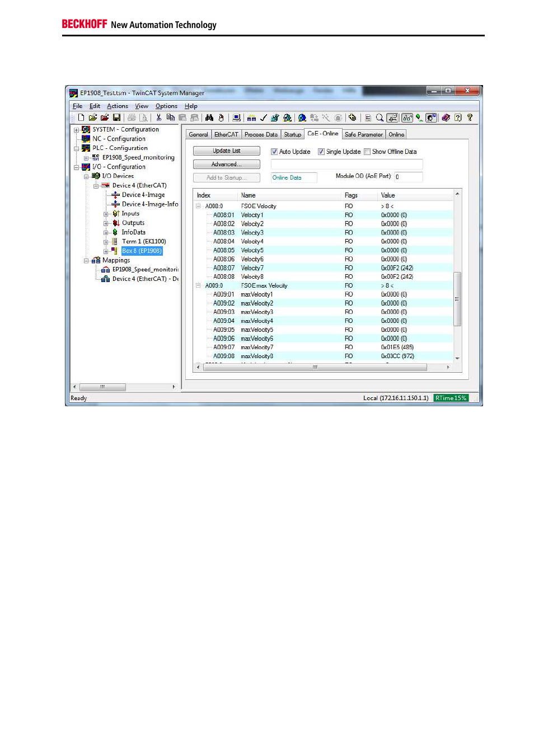This screenshot has height=756, width=534.
Task: Click the book icon in toolbar
Action: (446, 118)
